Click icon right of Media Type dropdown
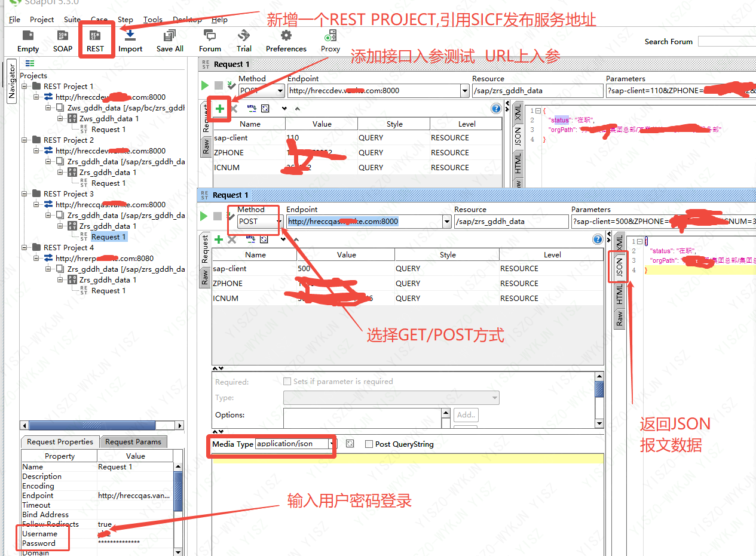Screen dimensions: 756x556 (x=350, y=444)
